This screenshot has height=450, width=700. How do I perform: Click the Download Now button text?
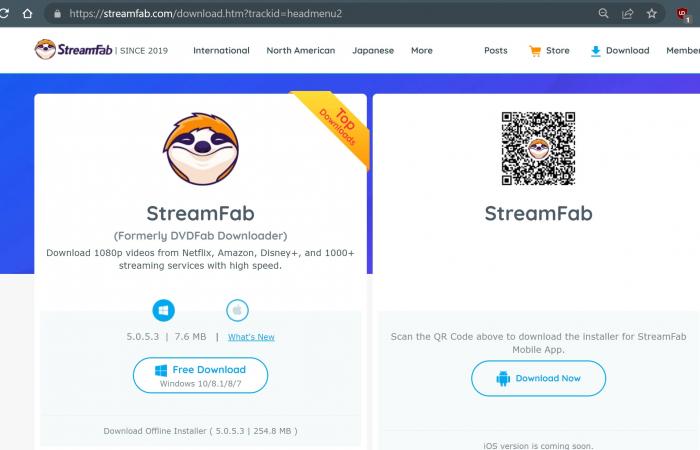point(548,378)
